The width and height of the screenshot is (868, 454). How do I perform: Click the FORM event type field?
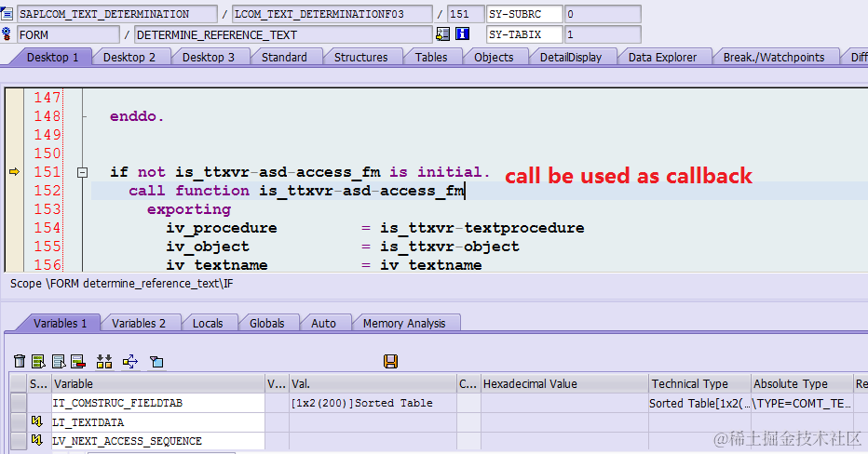[68, 34]
